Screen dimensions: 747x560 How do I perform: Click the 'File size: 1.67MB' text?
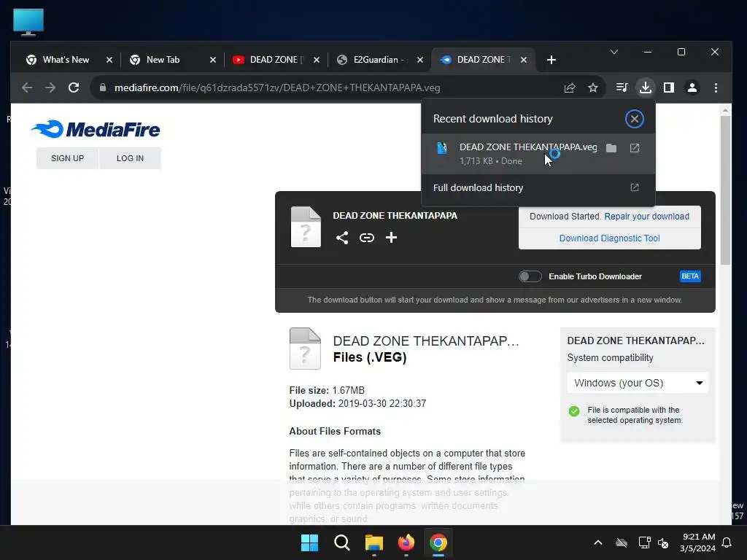pos(327,391)
